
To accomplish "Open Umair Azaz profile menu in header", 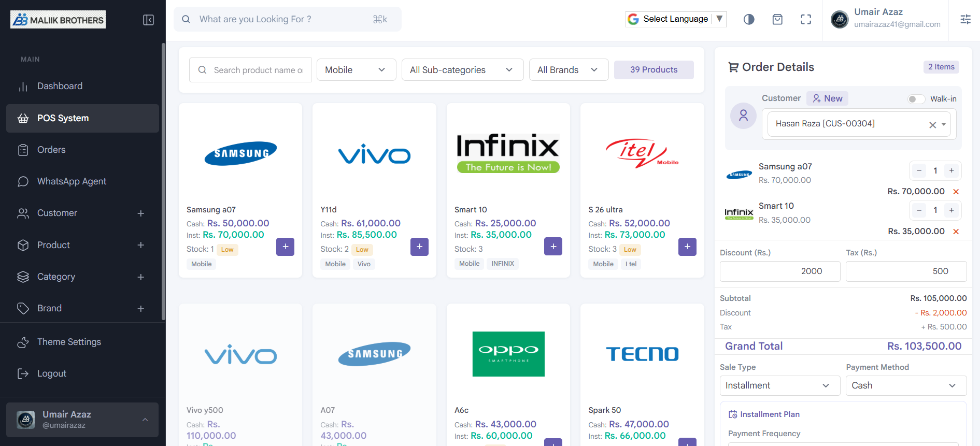I will coord(885,19).
